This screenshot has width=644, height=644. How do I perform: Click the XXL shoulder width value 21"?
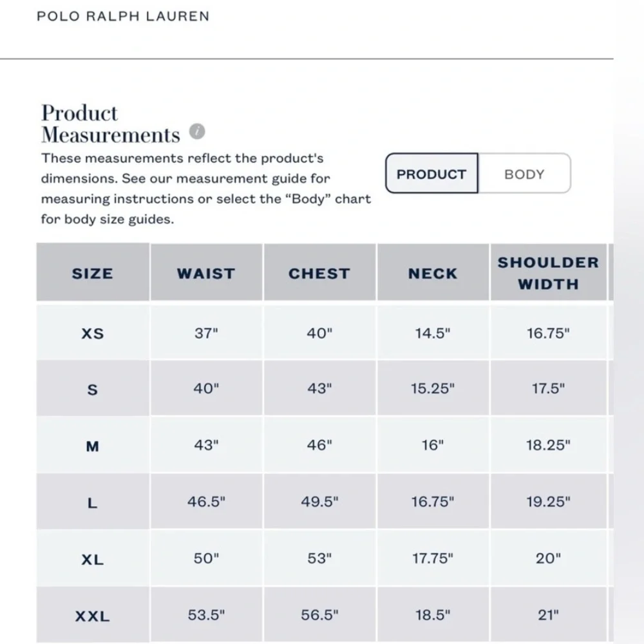[547, 616]
